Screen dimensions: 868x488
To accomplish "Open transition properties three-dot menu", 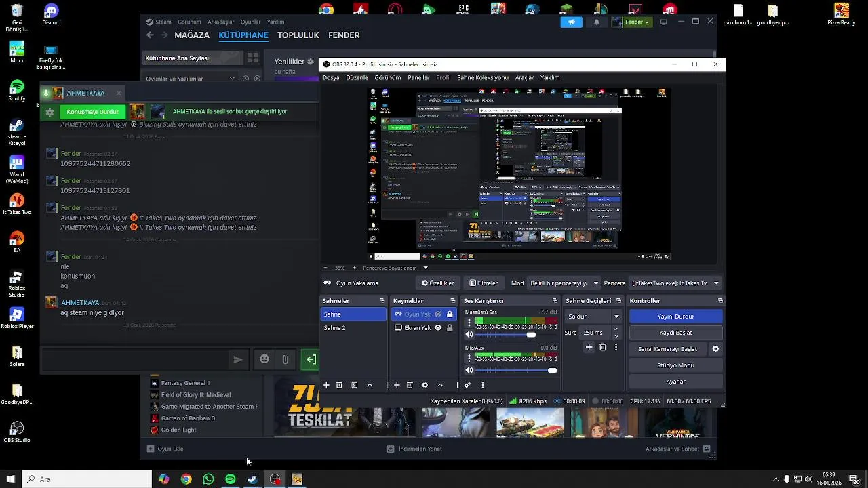I will [616, 347].
